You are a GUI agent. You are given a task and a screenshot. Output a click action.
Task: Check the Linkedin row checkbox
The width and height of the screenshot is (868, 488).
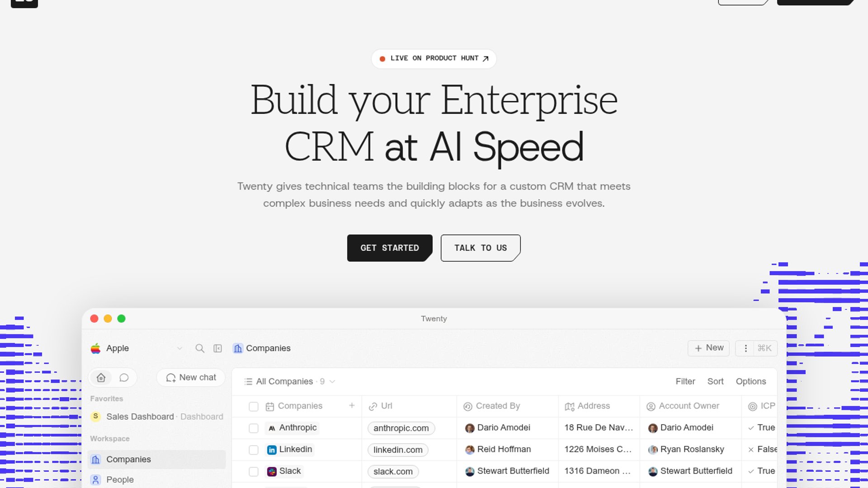pos(254,450)
